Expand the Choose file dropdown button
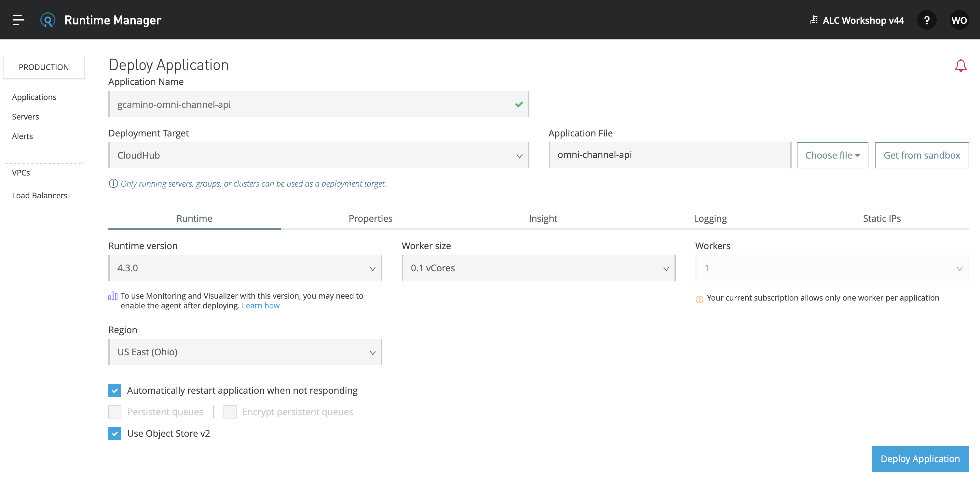980x480 pixels. [x=832, y=155]
